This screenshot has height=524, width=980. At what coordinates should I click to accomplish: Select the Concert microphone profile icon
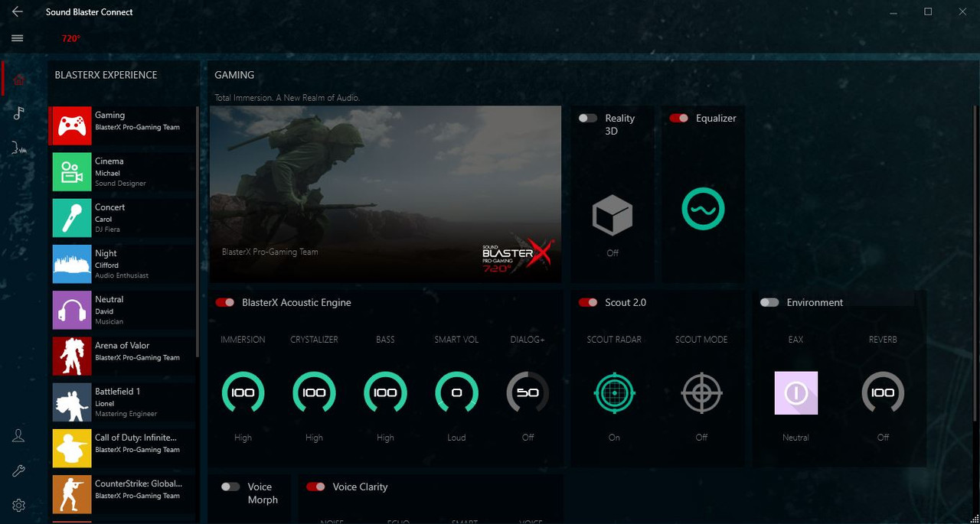72,218
